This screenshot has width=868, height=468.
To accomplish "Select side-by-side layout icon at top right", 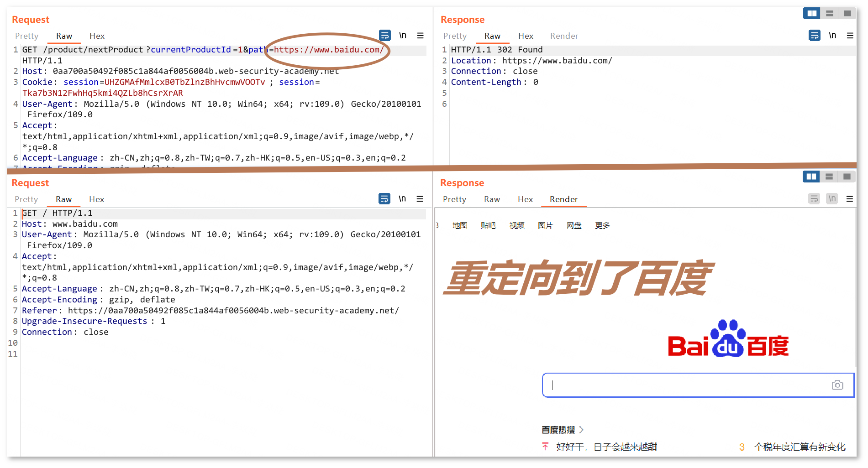I will [811, 13].
